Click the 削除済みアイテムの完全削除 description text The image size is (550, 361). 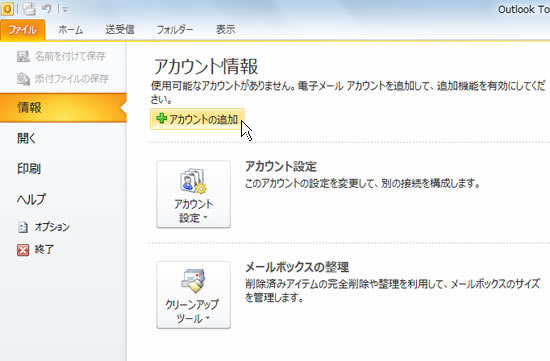(x=392, y=290)
